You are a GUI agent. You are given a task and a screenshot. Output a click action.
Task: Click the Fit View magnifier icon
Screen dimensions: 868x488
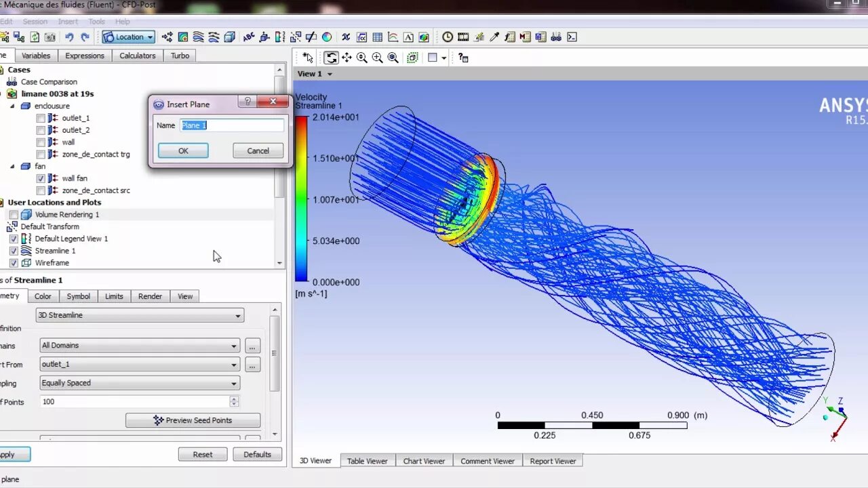pos(393,58)
